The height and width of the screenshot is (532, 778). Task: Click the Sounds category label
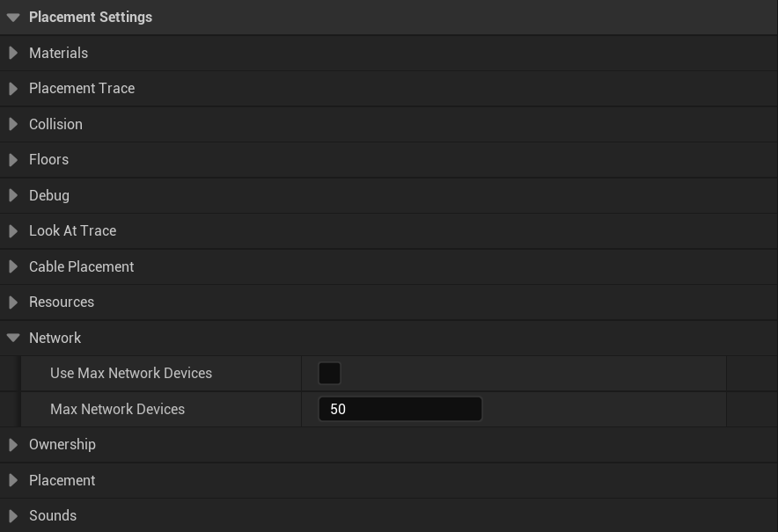53,516
